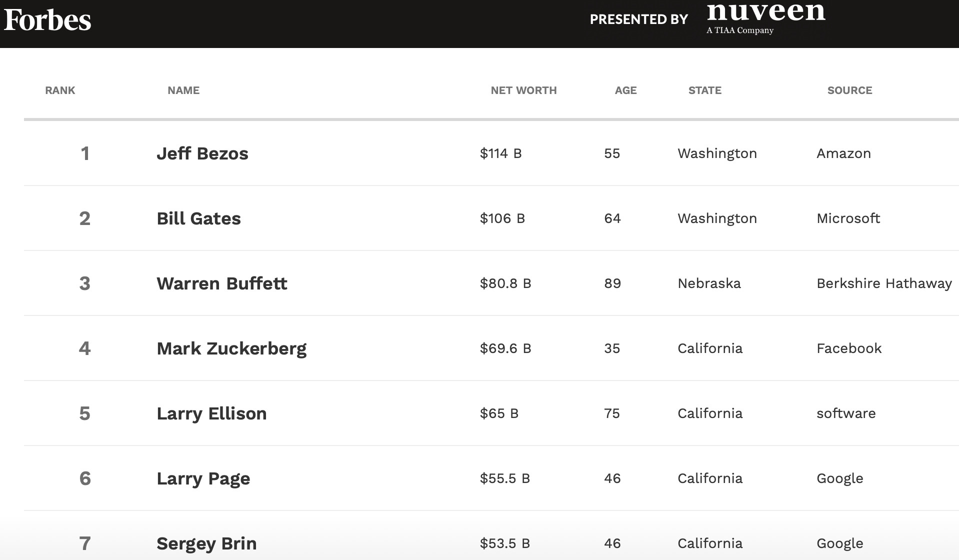Click Nebraska in the State column
The width and height of the screenshot is (959, 560).
point(709,283)
